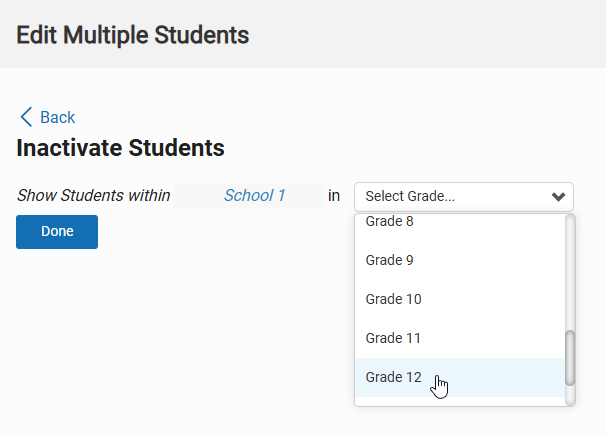Click the grade list scrollbar thumb
The height and width of the screenshot is (435, 606).
tap(570, 358)
